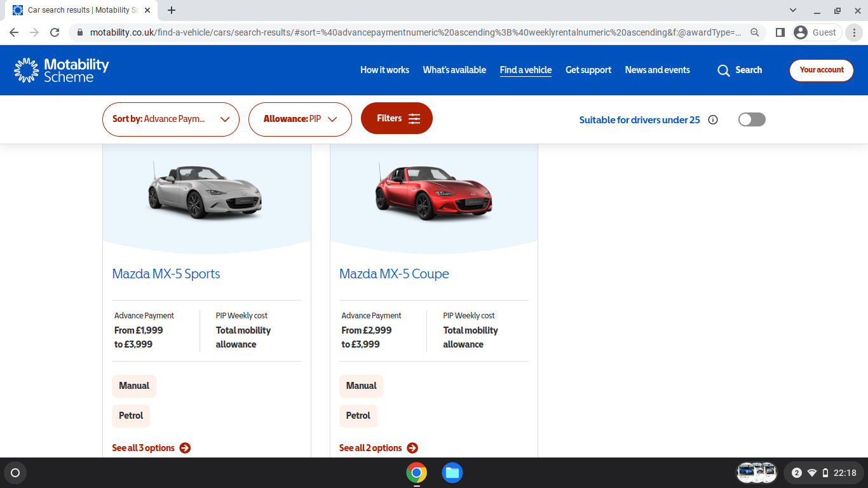Click the site lock icon in address bar
This screenshot has height=488, width=868.
pos(80,32)
